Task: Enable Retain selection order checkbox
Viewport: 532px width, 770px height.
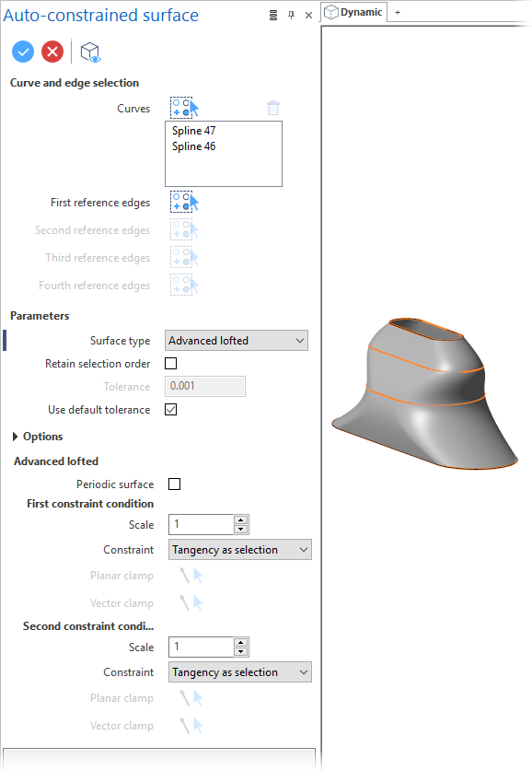Action: point(171,364)
